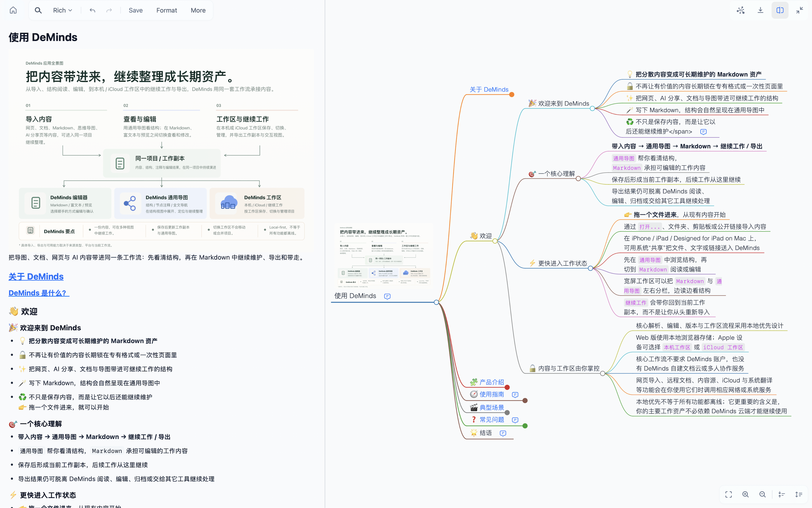Screen dimensions: 812x508
Task: Collapse 一个核心理解 branch circle
Action: 578,179
